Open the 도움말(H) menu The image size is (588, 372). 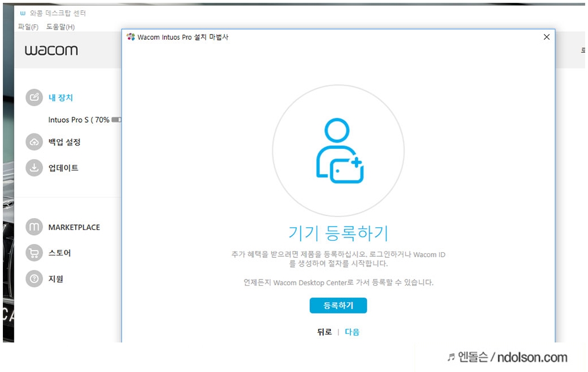coord(60,27)
